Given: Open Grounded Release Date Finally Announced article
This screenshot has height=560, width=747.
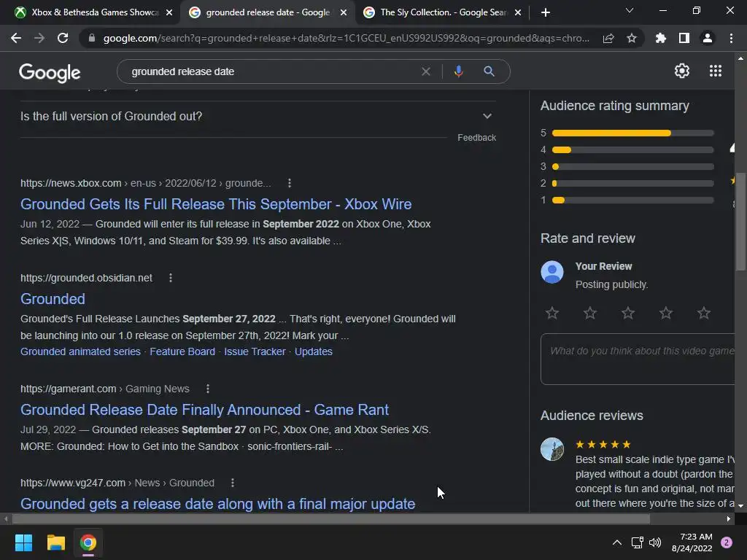Looking at the screenshot, I should point(204,410).
